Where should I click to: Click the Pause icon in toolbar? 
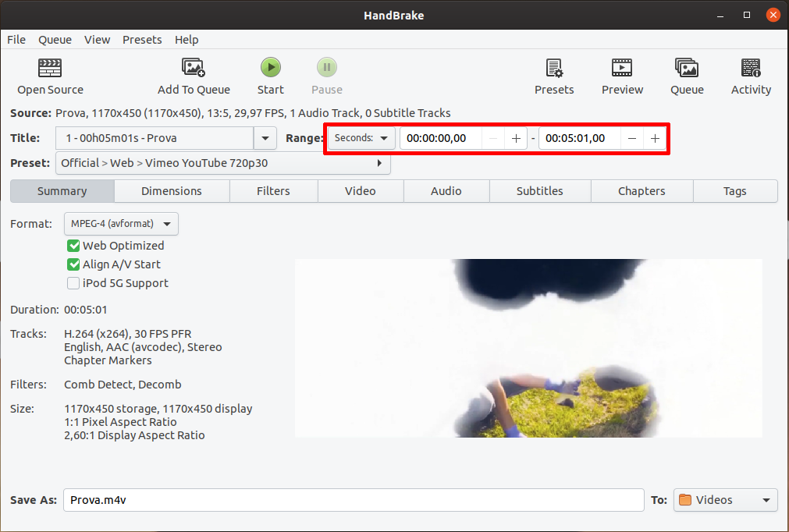327,69
